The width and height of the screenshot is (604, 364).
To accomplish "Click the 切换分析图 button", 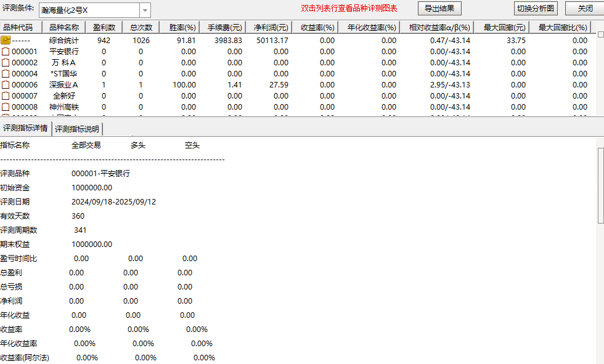I will click(536, 8).
